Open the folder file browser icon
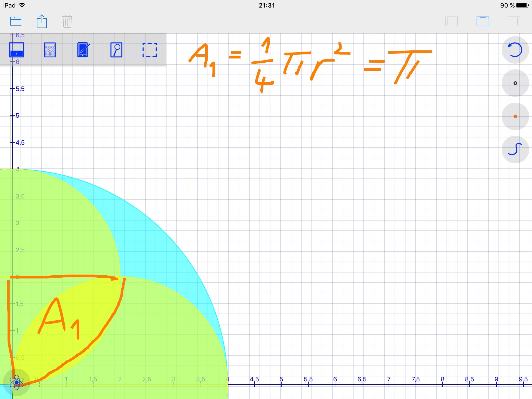Viewport: 532px width, 399px height. click(x=16, y=21)
